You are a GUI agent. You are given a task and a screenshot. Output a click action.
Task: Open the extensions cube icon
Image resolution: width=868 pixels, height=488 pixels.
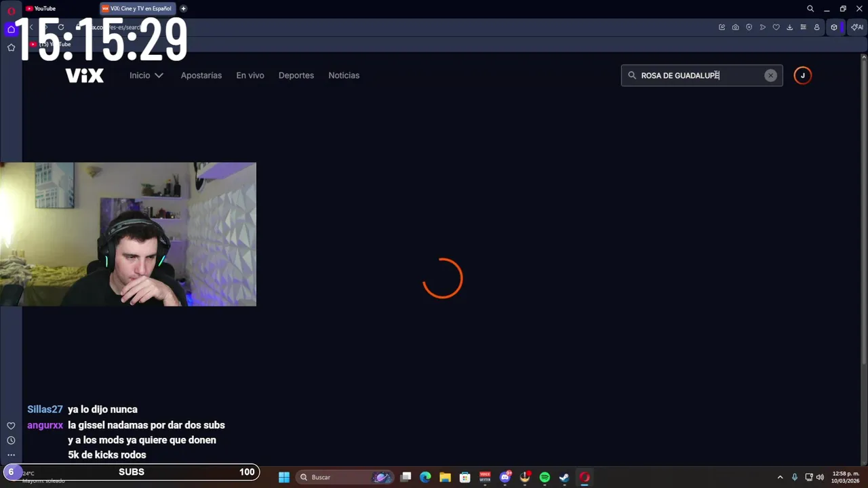pyautogui.click(x=834, y=27)
